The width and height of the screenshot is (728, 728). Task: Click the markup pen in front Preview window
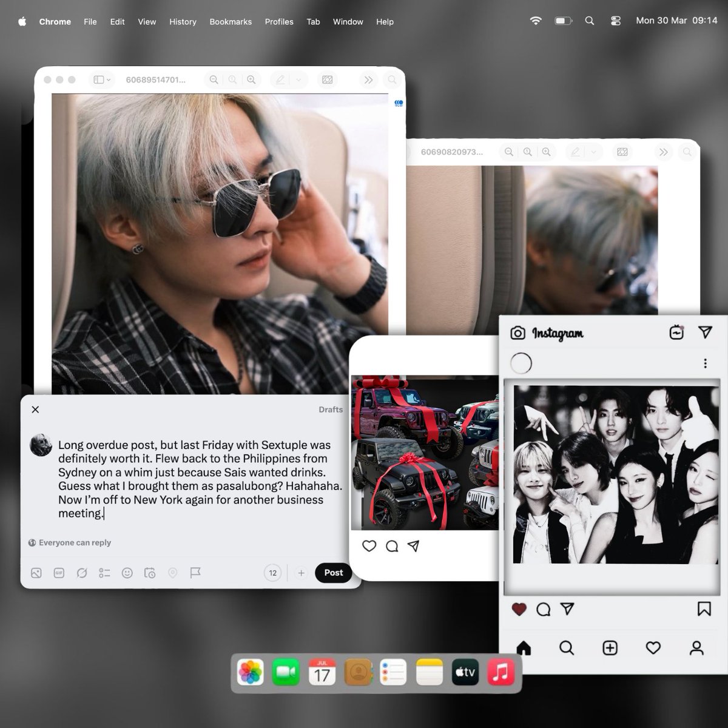pos(280,79)
